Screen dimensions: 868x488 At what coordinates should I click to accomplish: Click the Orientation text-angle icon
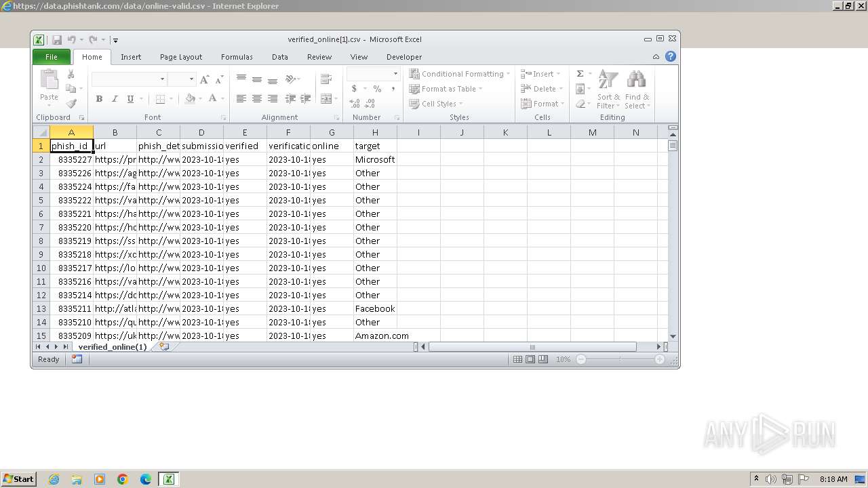[292, 79]
